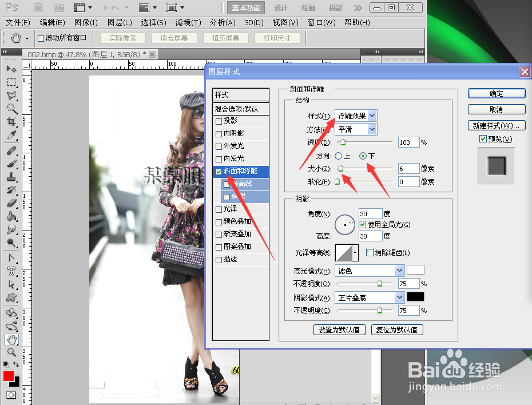Enable the 光泽 checkbox
The image size is (532, 405).
coord(219,209)
